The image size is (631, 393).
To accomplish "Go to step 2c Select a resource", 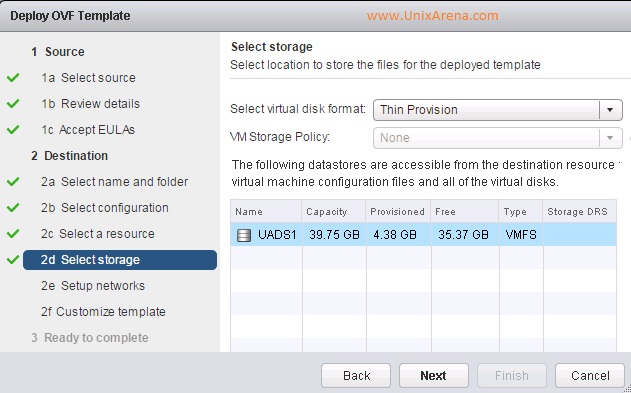I will pos(97,234).
